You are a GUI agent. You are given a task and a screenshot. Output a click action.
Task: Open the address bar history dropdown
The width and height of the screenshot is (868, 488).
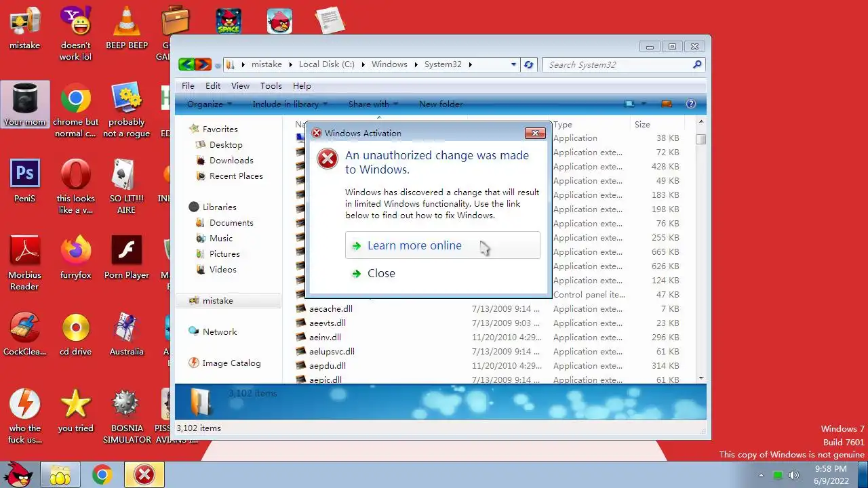513,64
